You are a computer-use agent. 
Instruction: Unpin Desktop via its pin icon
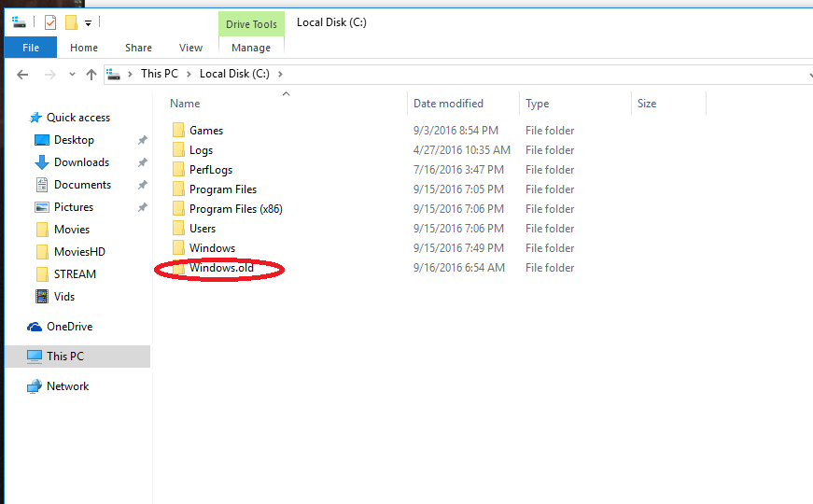(142, 140)
